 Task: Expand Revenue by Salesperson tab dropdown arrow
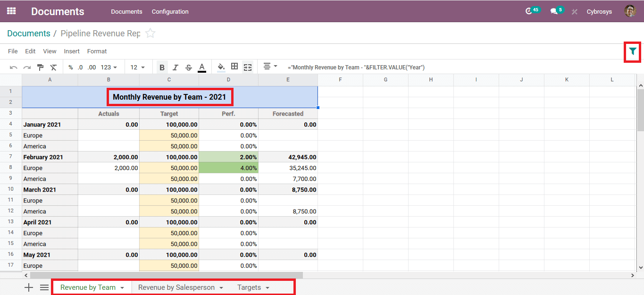coord(222,288)
